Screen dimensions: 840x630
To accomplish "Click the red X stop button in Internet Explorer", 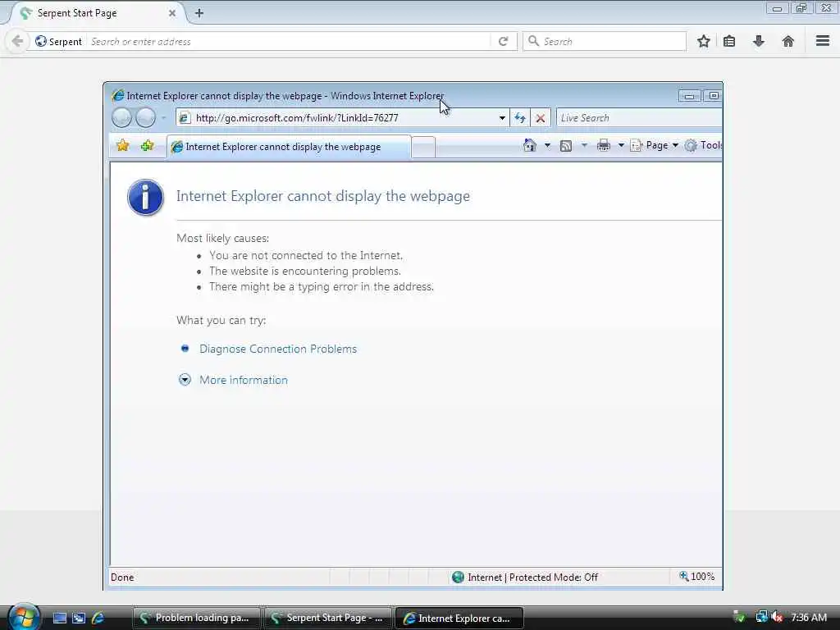I will [x=540, y=118].
